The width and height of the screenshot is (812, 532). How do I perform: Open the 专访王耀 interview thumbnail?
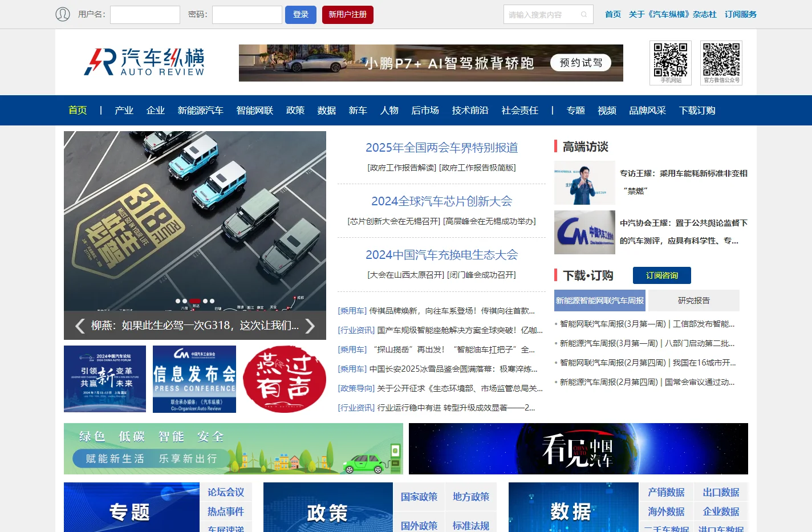584,183
